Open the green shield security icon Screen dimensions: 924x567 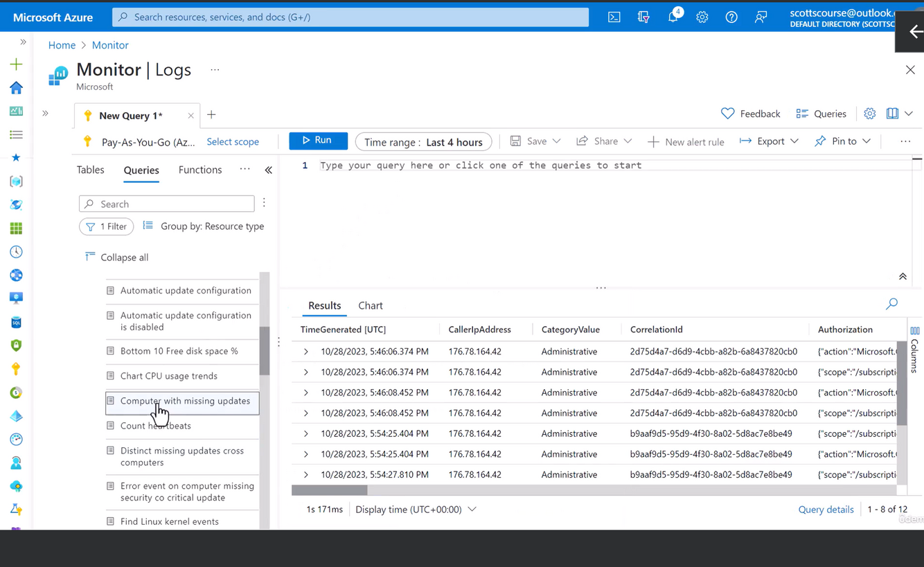[x=16, y=345]
